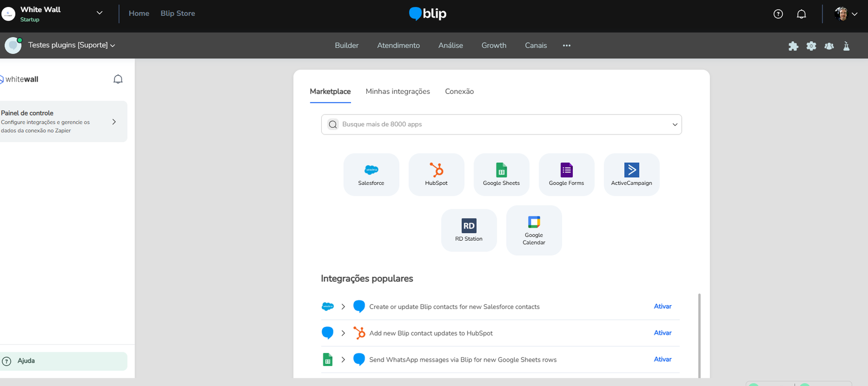Open the Growth menu

pyautogui.click(x=494, y=46)
